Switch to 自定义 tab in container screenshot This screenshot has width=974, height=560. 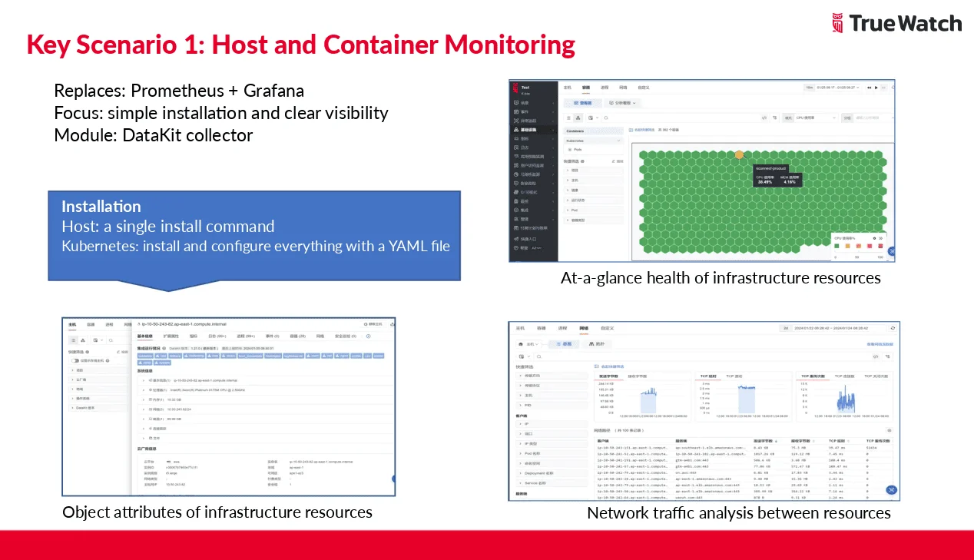[644, 88]
